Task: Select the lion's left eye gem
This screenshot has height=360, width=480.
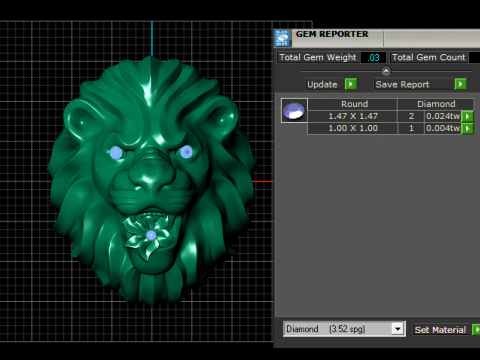Action: coord(116,153)
